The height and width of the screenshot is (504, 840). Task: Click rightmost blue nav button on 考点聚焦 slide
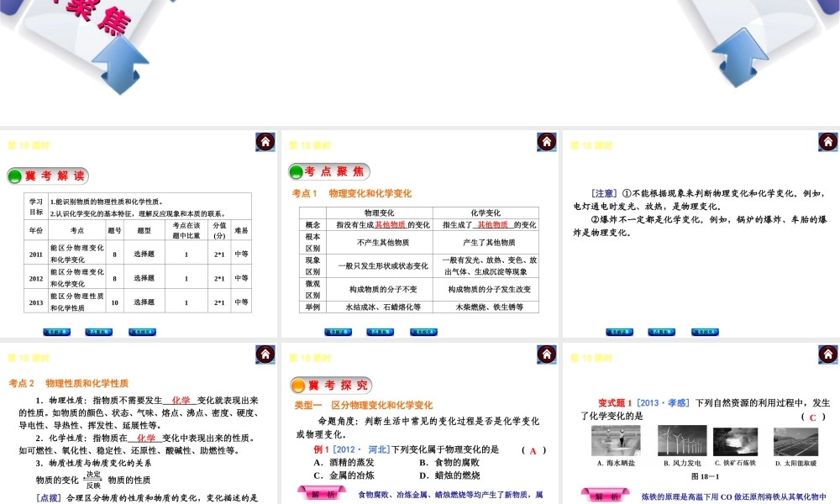pyautogui.click(x=423, y=332)
